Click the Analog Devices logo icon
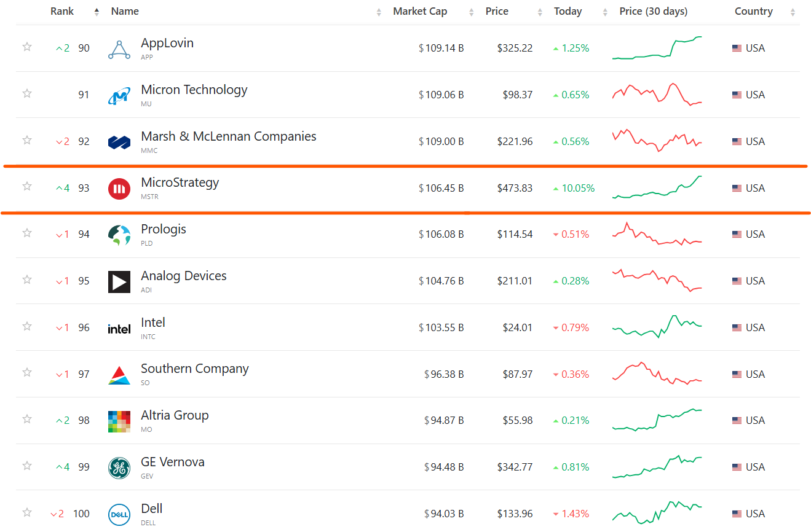The height and width of the screenshot is (532, 811). coord(119,281)
